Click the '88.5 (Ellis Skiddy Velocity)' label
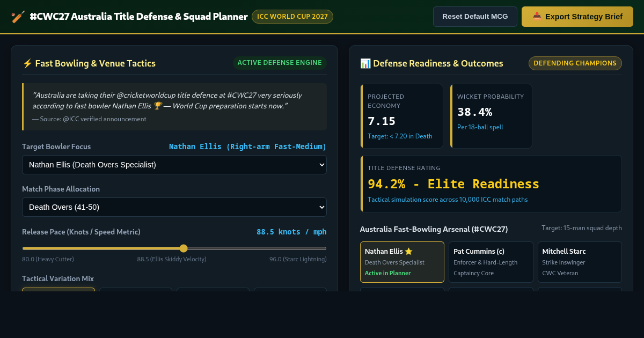Image resolution: width=644 pixels, height=338 pixels. (x=172, y=259)
